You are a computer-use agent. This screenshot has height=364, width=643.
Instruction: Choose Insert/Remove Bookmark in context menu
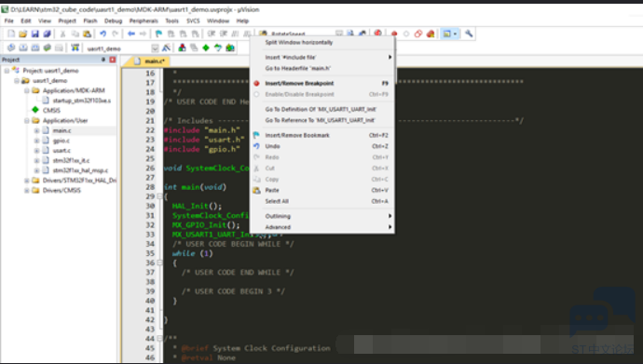coord(321,136)
